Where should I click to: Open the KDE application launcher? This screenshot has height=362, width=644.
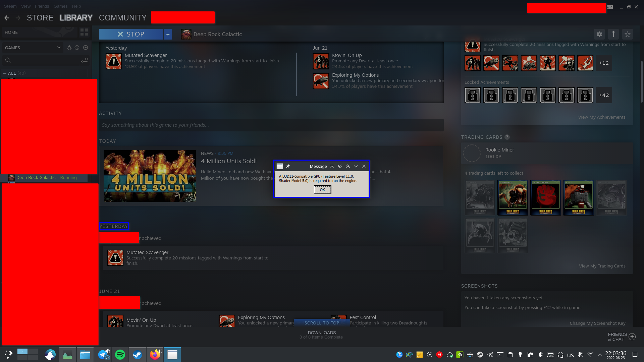[8, 355]
